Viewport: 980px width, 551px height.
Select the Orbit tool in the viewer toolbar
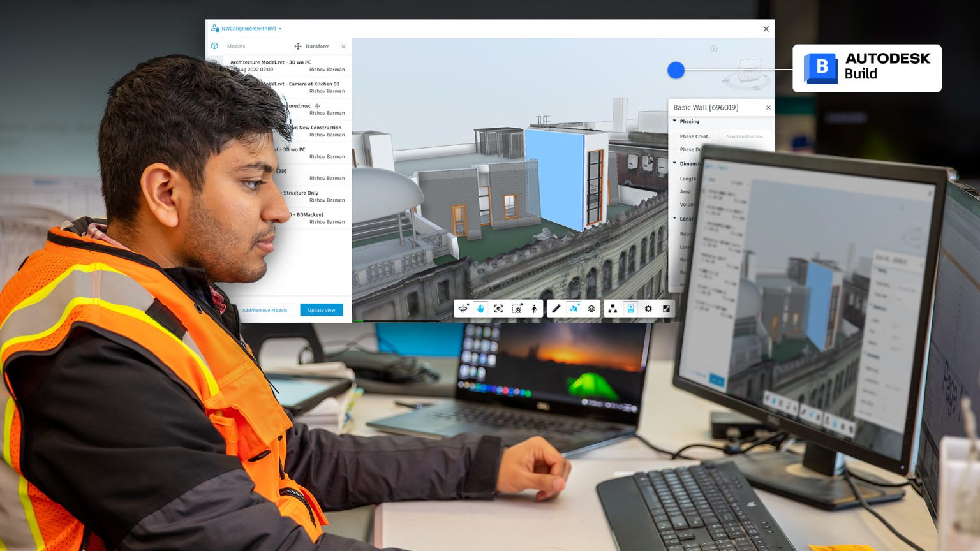click(x=464, y=309)
